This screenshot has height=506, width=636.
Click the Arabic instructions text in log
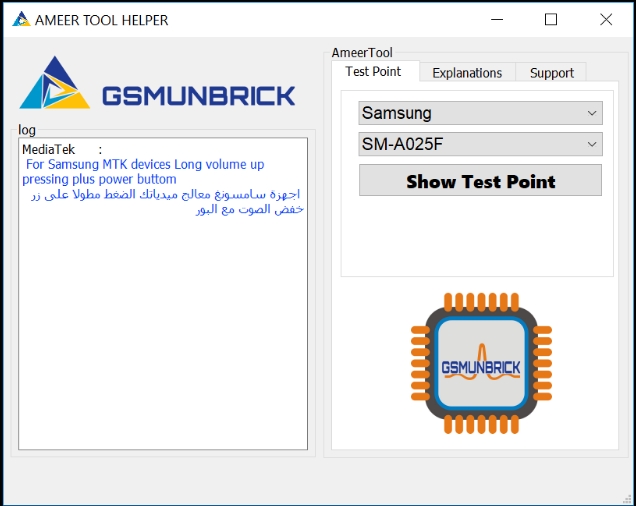tap(167, 202)
